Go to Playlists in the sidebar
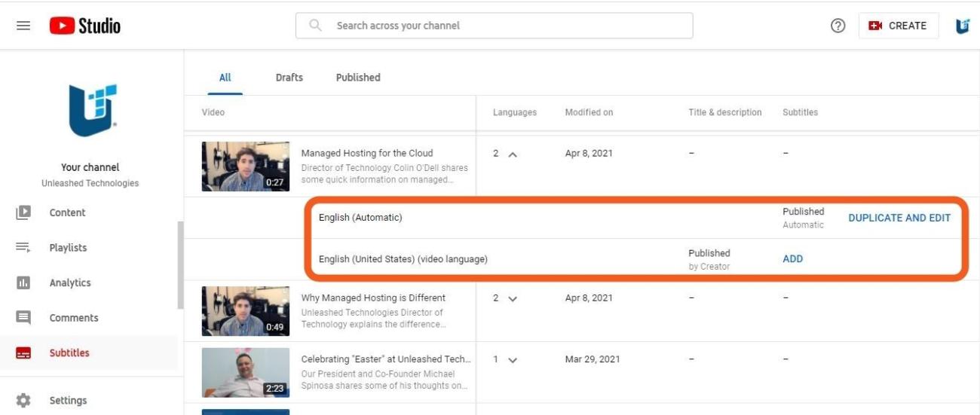 coord(68,248)
